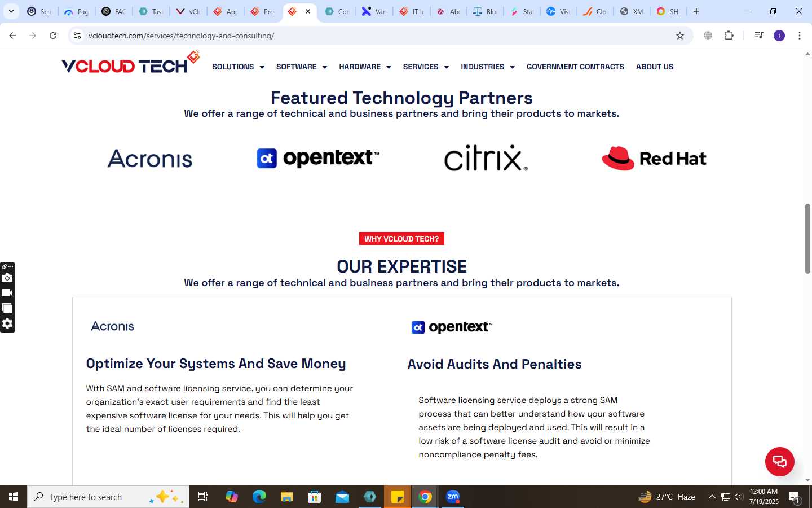812x508 pixels.
Task: Switch to the 'FAC' tab
Action: [114, 11]
